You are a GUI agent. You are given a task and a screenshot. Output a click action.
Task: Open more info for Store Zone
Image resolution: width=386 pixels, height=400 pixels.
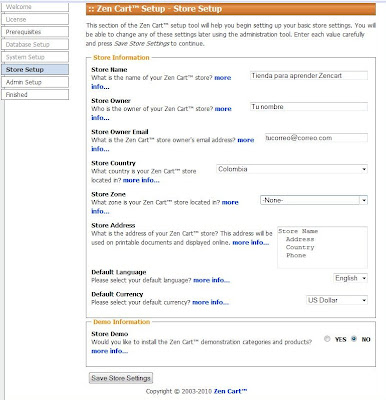pos(230,202)
